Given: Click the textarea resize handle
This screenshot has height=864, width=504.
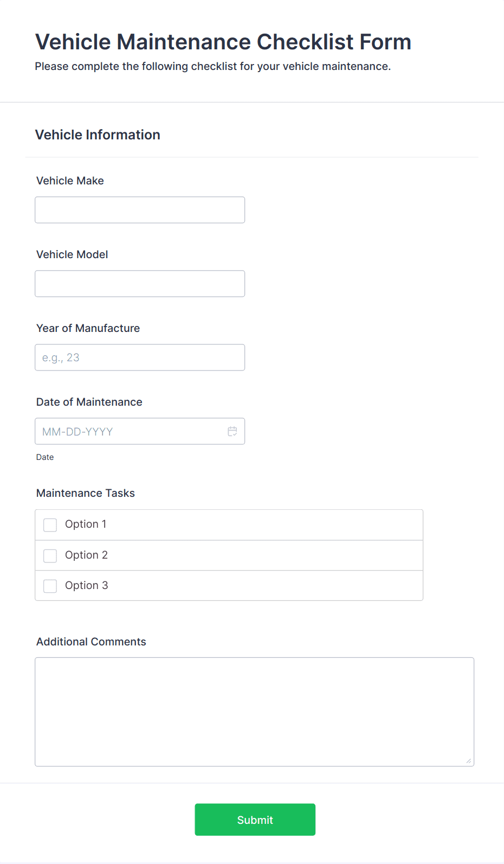Looking at the screenshot, I should [468, 761].
